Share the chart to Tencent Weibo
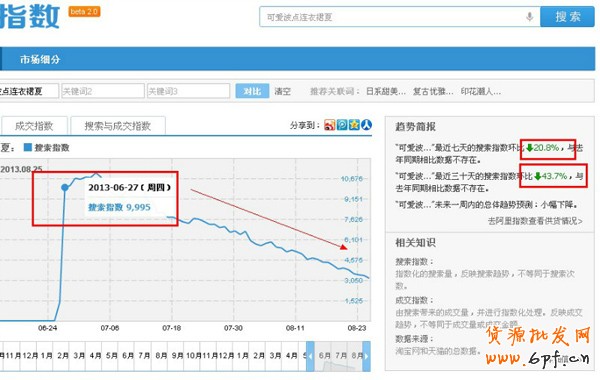The image size is (600, 380). [342, 125]
